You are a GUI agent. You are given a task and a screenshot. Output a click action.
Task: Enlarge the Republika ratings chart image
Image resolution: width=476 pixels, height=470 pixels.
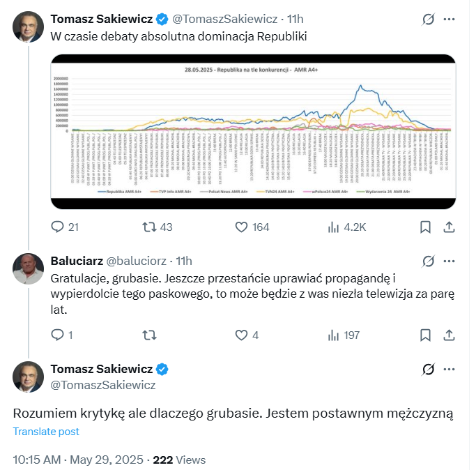253,131
